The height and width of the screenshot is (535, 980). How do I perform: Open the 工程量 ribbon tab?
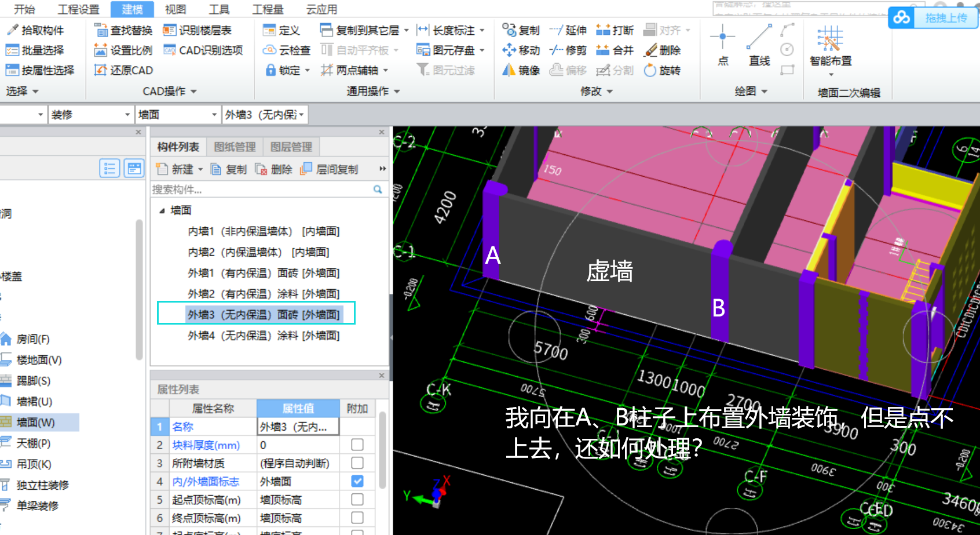click(x=268, y=9)
